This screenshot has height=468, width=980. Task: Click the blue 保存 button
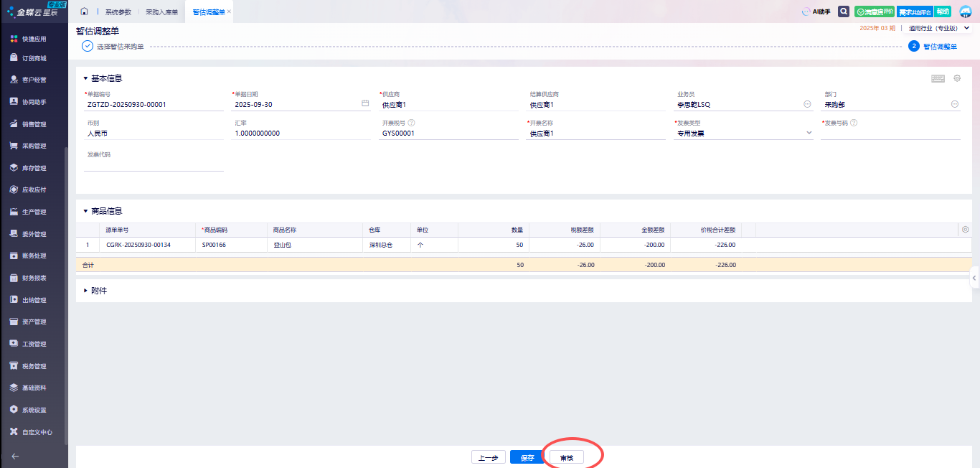527,457
